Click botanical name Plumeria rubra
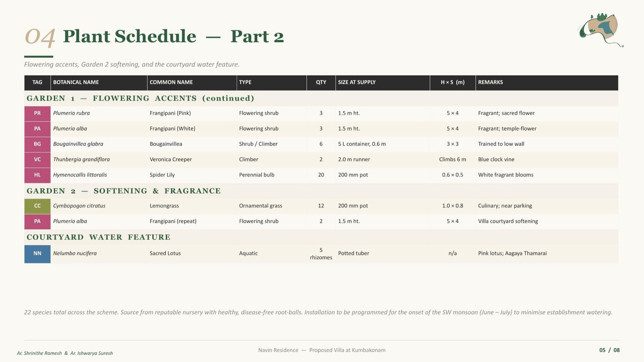Viewport: 644px width, 362px height. (x=72, y=113)
